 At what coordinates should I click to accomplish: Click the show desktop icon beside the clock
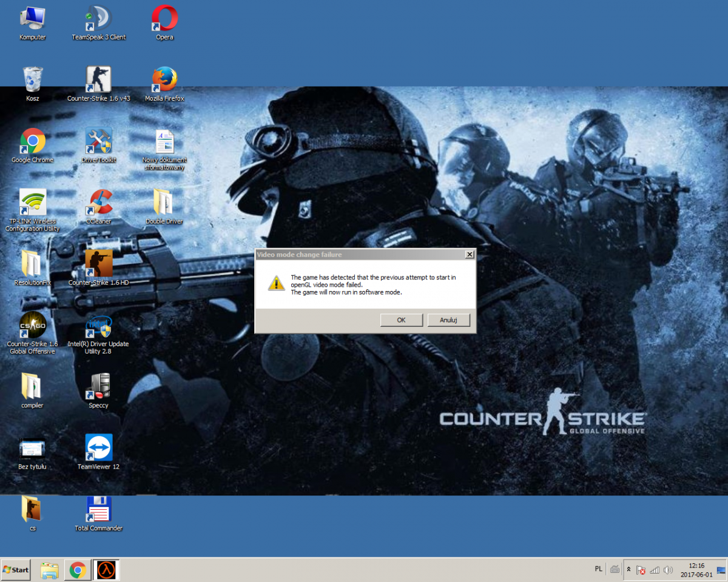click(721, 570)
